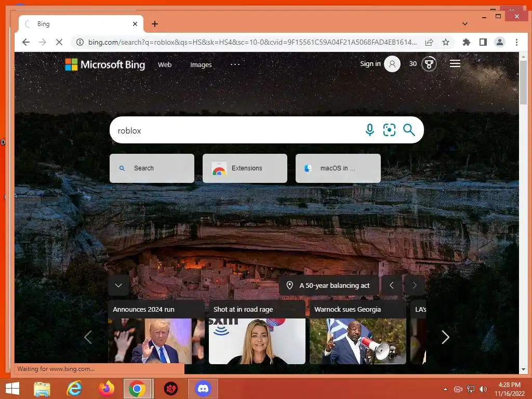This screenshot has height=399, width=532.
Task: Open A 50-year balancing act info
Action: 329,285
